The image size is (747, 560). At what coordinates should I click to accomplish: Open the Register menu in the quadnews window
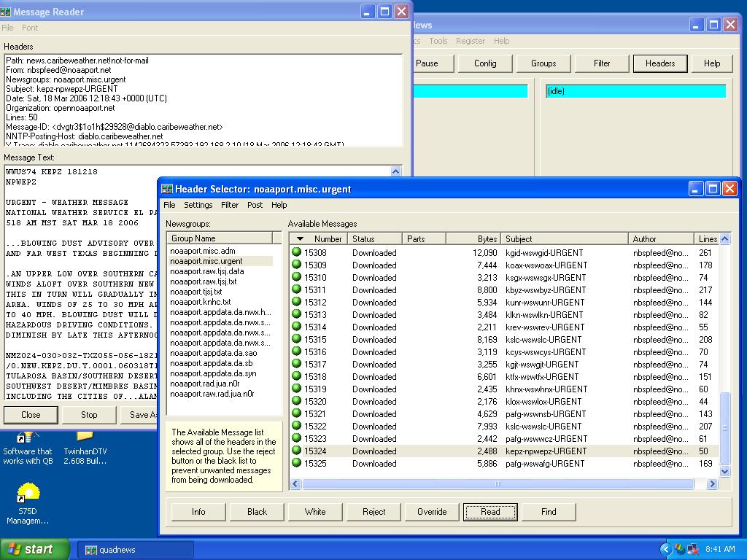[471, 41]
